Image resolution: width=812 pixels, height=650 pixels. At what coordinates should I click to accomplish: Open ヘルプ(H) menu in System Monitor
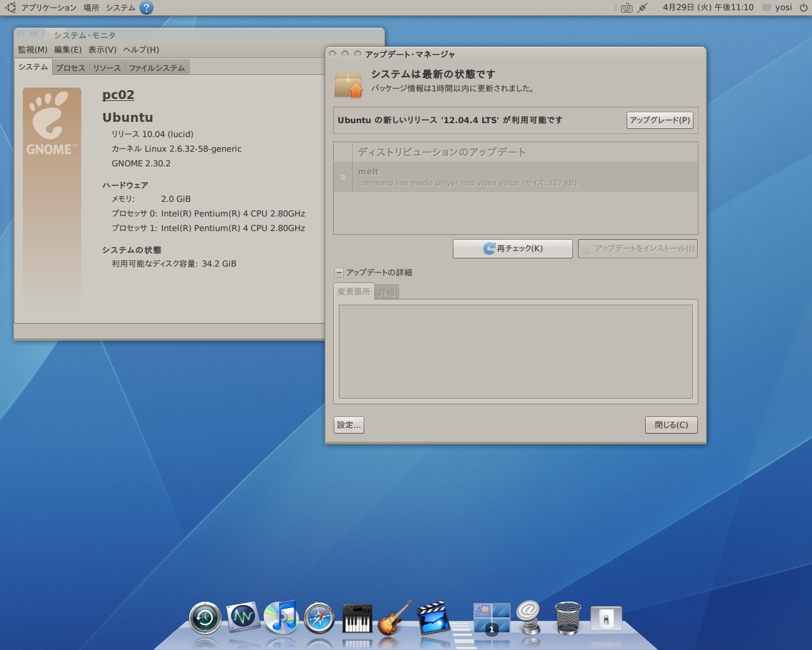[x=141, y=50]
